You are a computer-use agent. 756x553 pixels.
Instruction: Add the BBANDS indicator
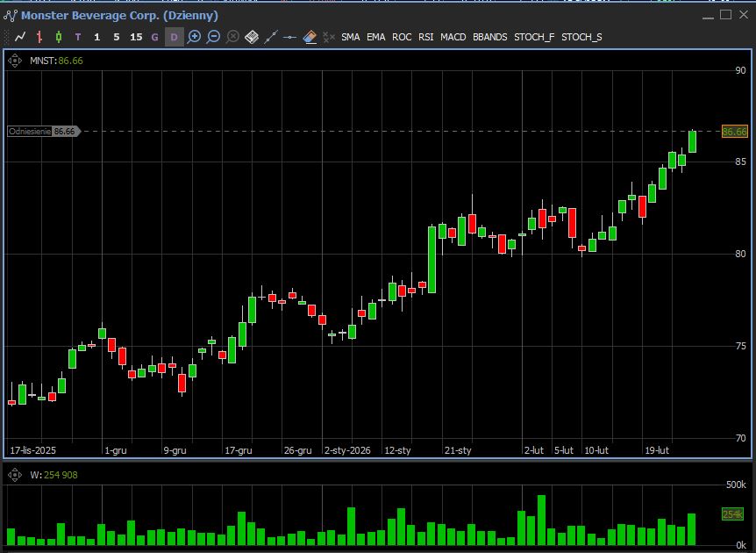[489, 37]
